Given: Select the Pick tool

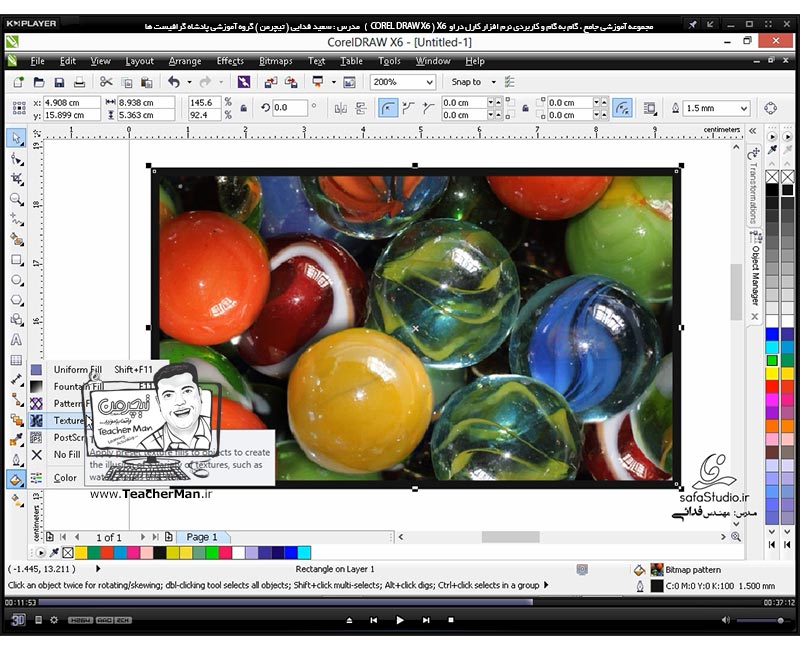Looking at the screenshot, I should pos(17,138).
